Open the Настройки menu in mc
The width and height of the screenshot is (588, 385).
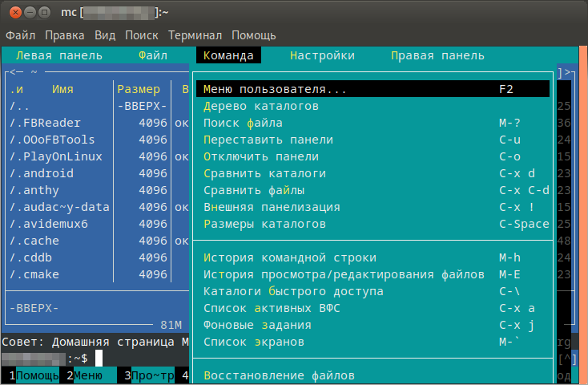click(322, 55)
